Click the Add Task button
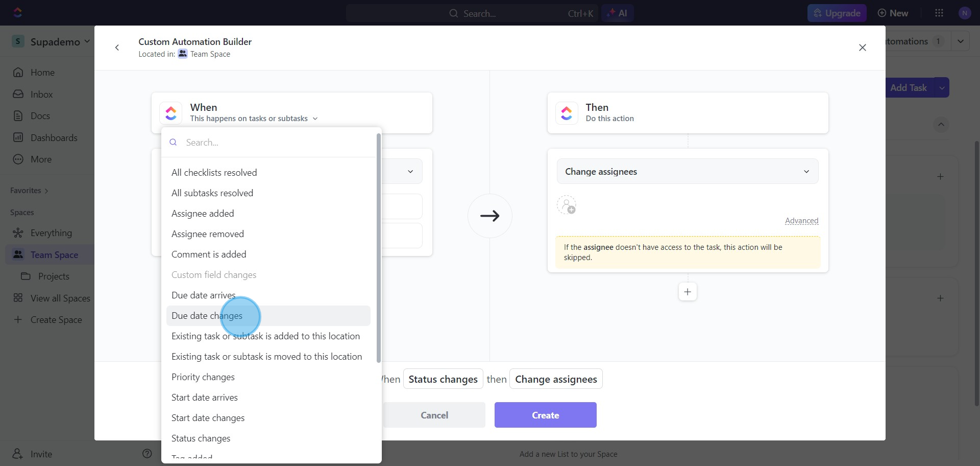Viewport: 980px width, 466px height. pyautogui.click(x=909, y=88)
